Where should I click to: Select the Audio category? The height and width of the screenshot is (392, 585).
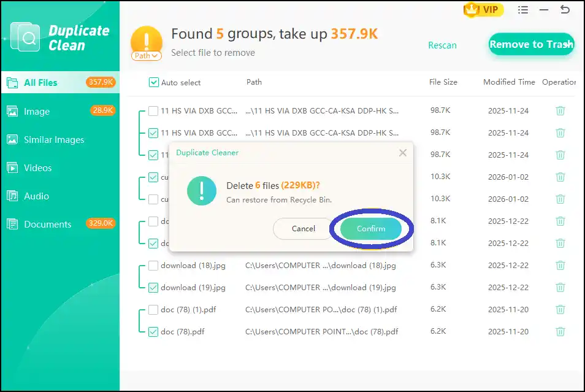(38, 196)
